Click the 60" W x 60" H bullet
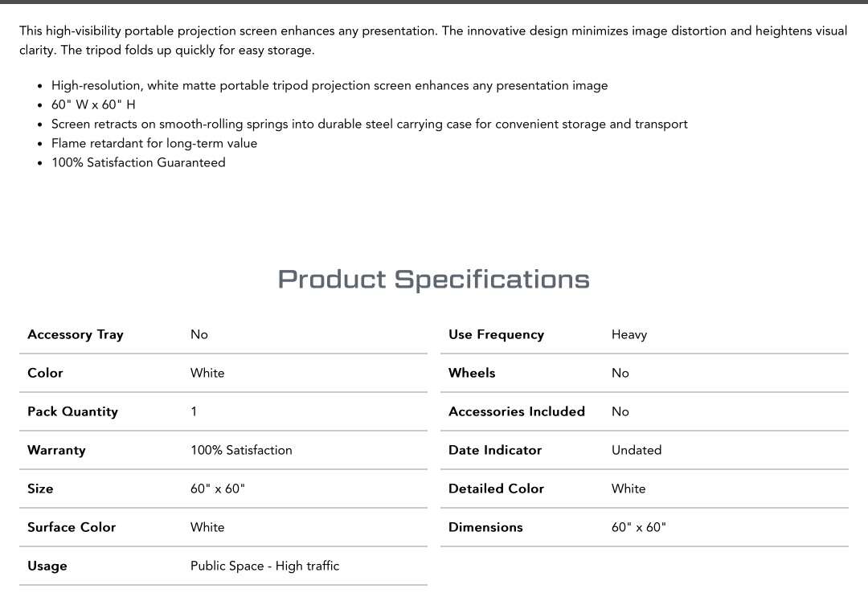This screenshot has width=868, height=597. (x=93, y=104)
